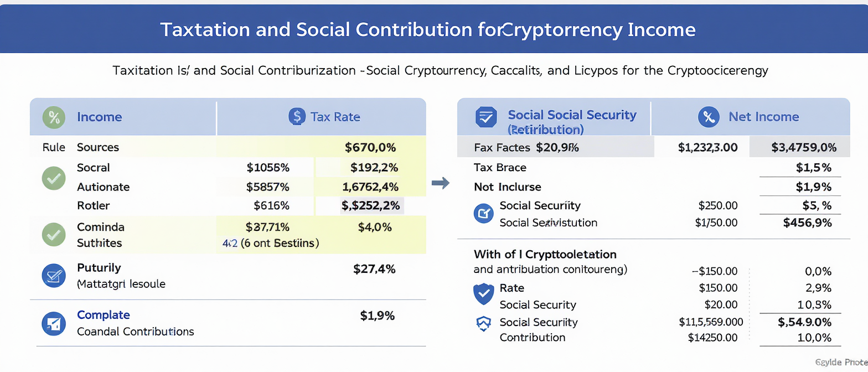Click the With of I Cryptooletation heading
The height and width of the screenshot is (372, 868).
[545, 255]
